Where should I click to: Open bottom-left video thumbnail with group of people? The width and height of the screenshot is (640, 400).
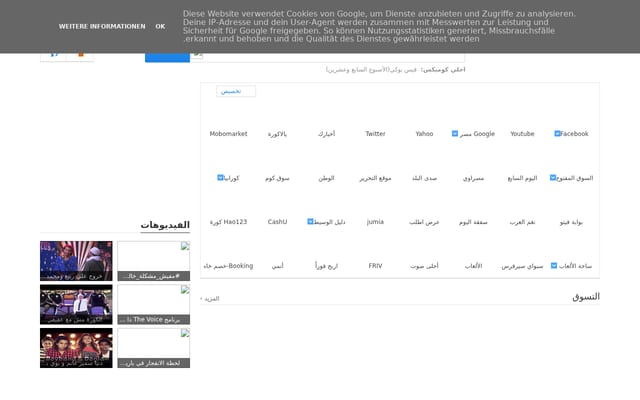76,348
